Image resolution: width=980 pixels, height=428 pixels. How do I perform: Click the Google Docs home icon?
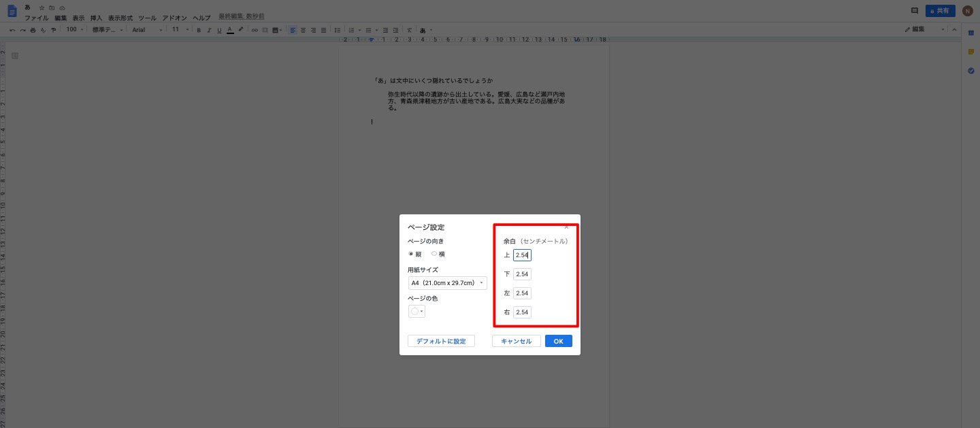[12, 11]
